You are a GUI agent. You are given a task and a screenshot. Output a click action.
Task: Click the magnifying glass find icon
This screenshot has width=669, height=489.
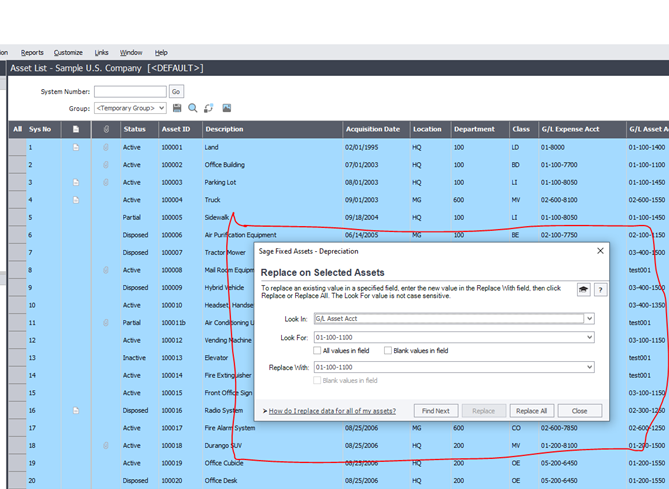pos(192,108)
